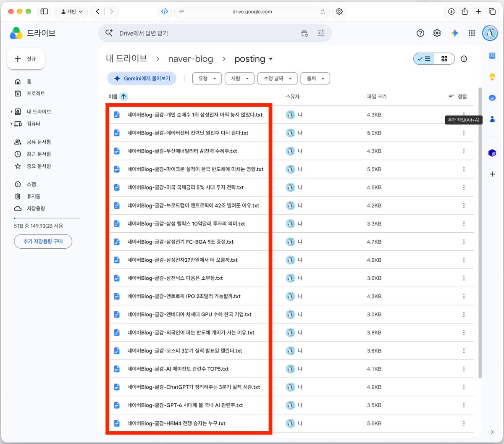Open Google Calendar in side panel
Image resolution: width=504 pixels, height=444 pixels.
(x=492, y=55)
